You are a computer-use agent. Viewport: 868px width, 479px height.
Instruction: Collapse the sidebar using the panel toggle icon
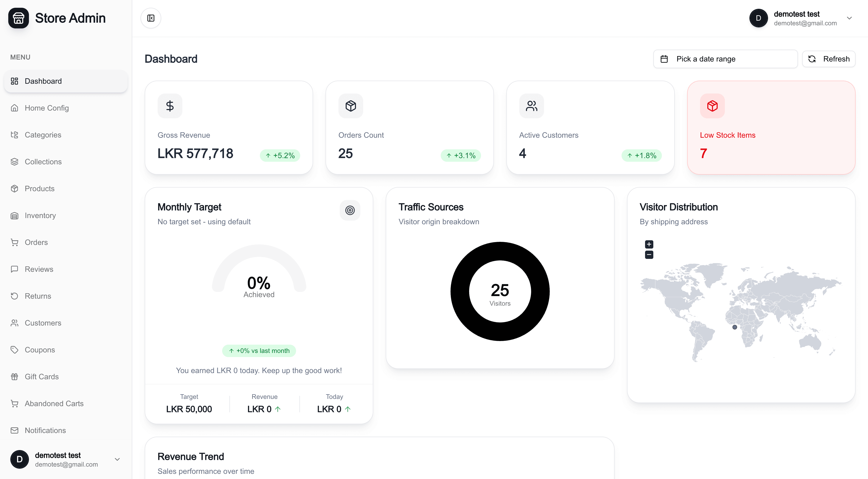150,18
